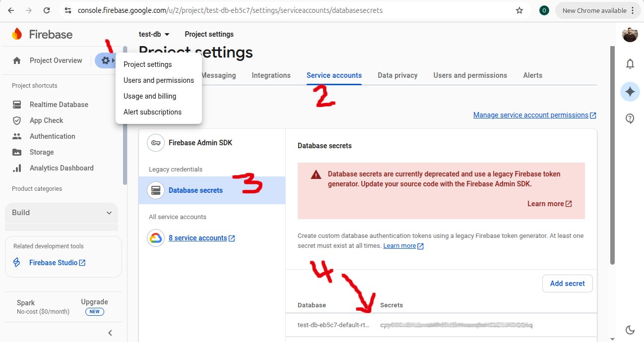
Task: Click the help question mark icon
Action: [630, 118]
